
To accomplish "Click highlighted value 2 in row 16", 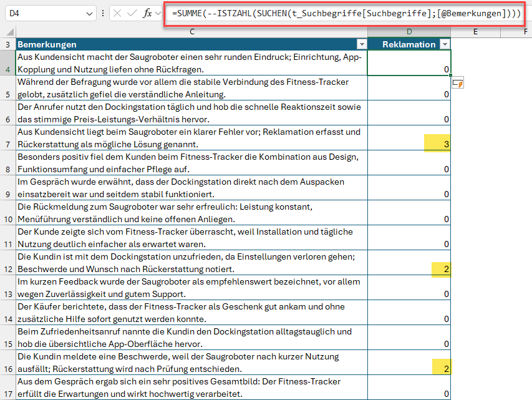I will [x=409, y=363].
